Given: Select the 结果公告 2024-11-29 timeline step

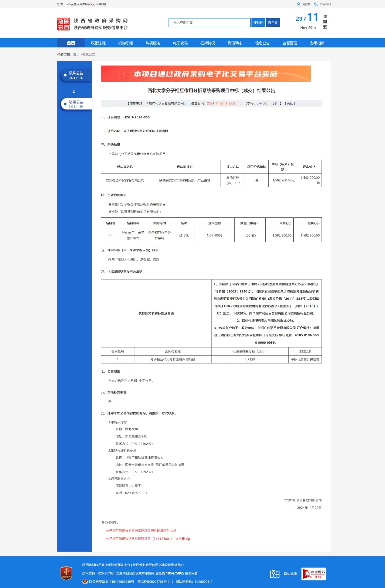Looking at the screenshot, I should 76,104.
